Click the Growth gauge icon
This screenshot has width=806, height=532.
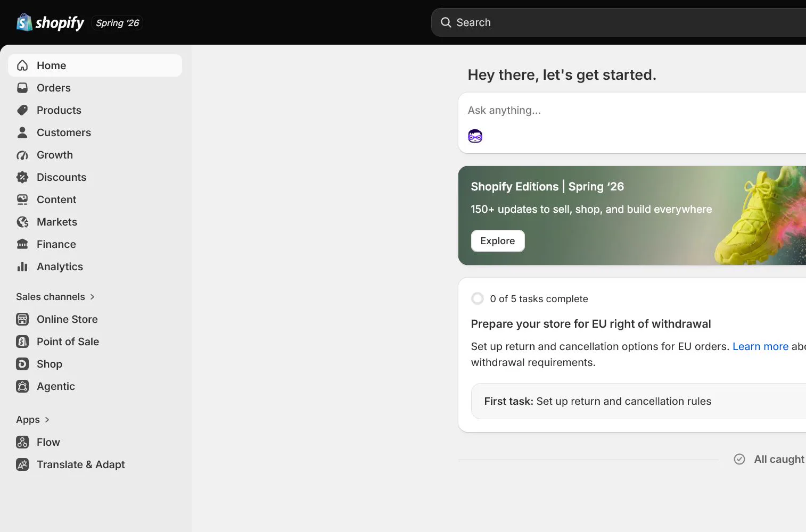click(x=22, y=155)
